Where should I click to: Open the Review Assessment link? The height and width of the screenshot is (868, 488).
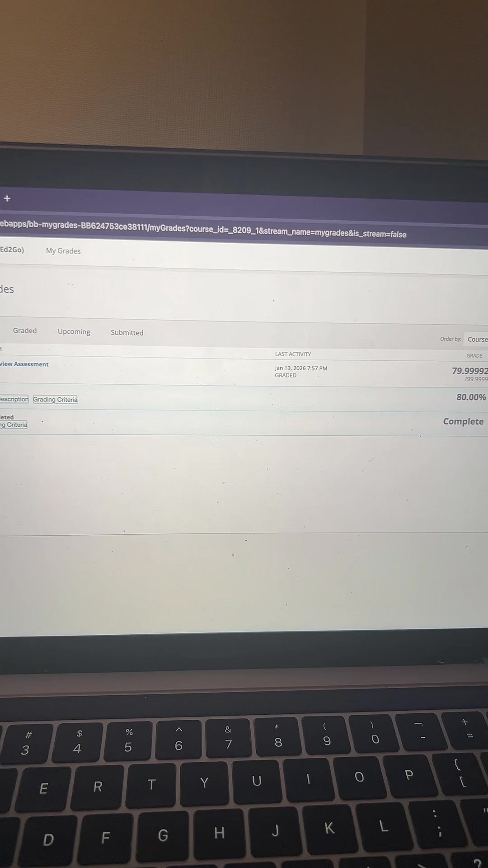tap(24, 364)
